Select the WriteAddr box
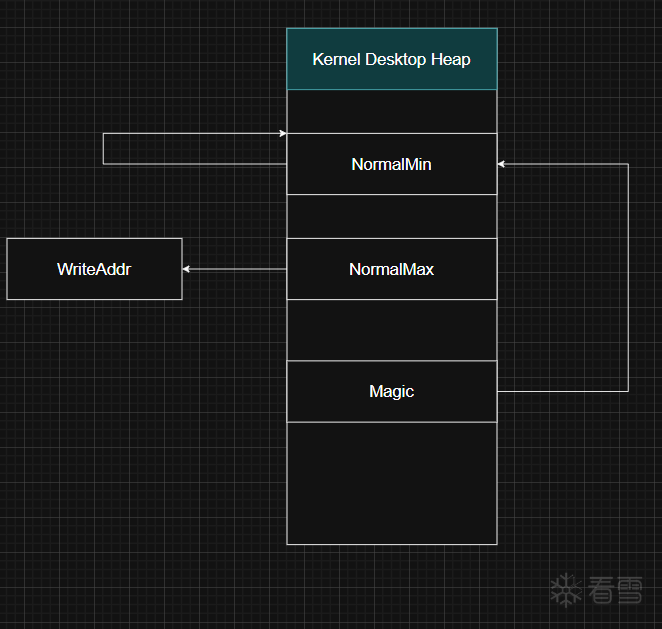Viewport: 662px width, 629px height. [x=94, y=269]
